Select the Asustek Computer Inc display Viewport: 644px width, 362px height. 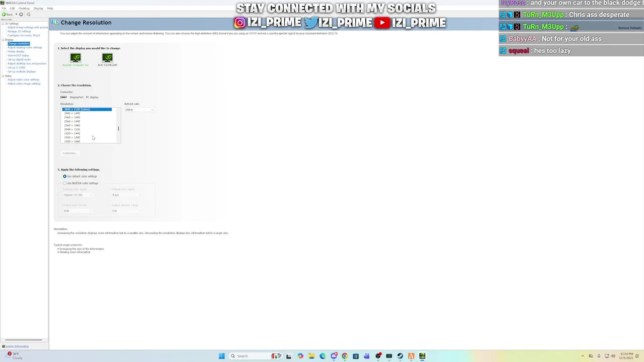click(x=75, y=60)
